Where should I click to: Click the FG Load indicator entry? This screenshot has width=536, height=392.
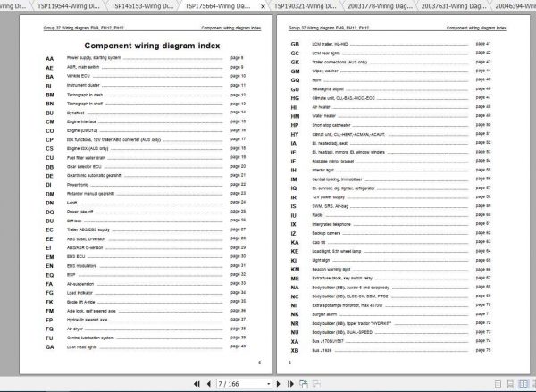coord(145,293)
